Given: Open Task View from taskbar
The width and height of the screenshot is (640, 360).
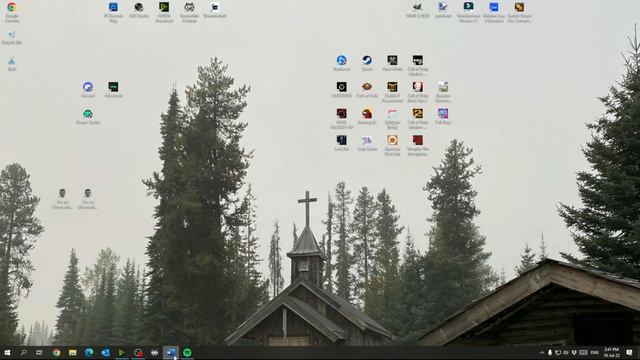Looking at the screenshot, I should 39,353.
